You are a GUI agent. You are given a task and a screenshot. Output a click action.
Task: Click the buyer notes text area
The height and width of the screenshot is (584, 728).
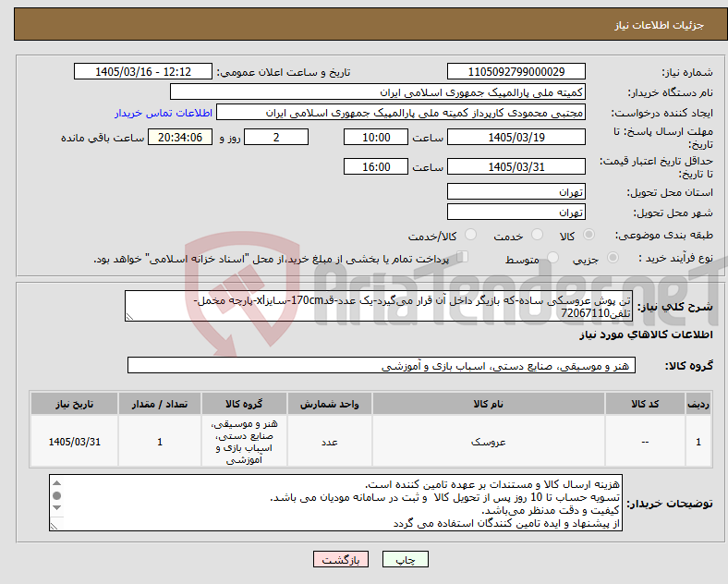click(335, 503)
